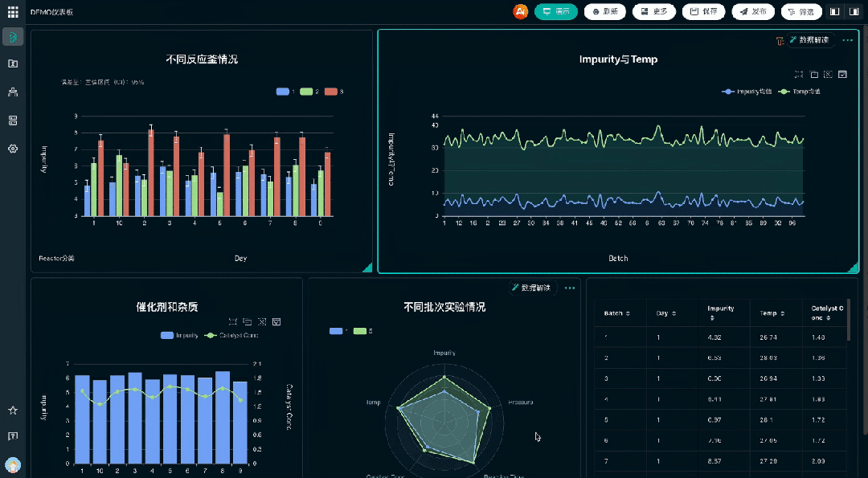This screenshot has height=478, width=868.
Task: Toggle the Impurity均值 legend series
Action: click(x=747, y=92)
